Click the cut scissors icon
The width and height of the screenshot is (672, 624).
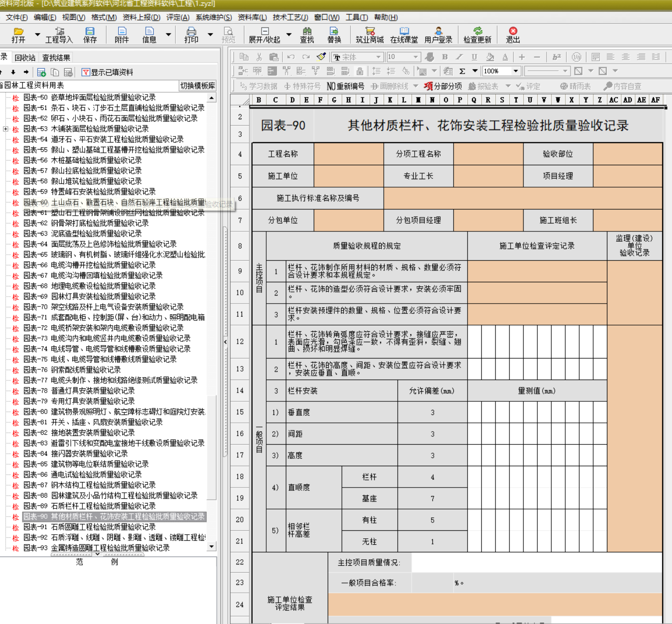pyautogui.click(x=259, y=57)
